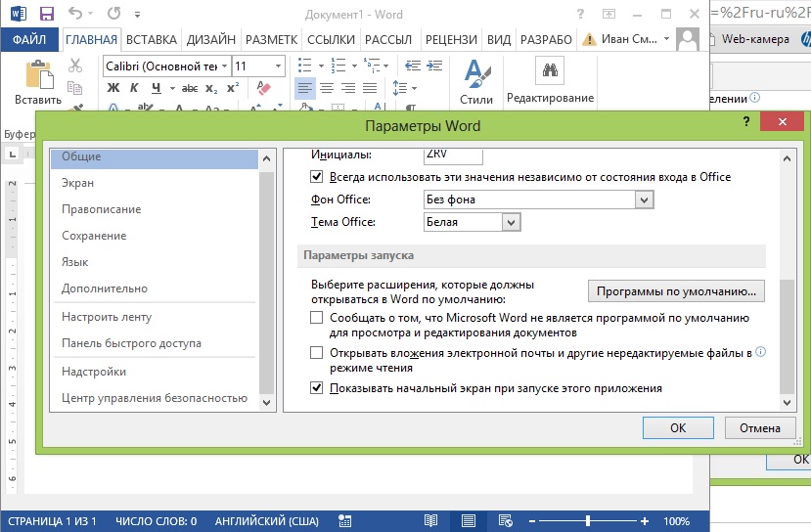Increase paragraph indent
This screenshot has width=811, height=532.
[434, 66]
